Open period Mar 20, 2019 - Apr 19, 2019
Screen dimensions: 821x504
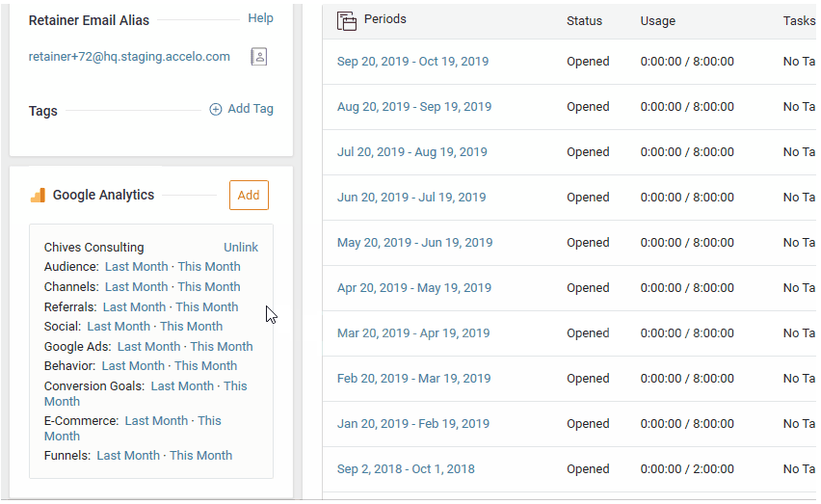413,333
